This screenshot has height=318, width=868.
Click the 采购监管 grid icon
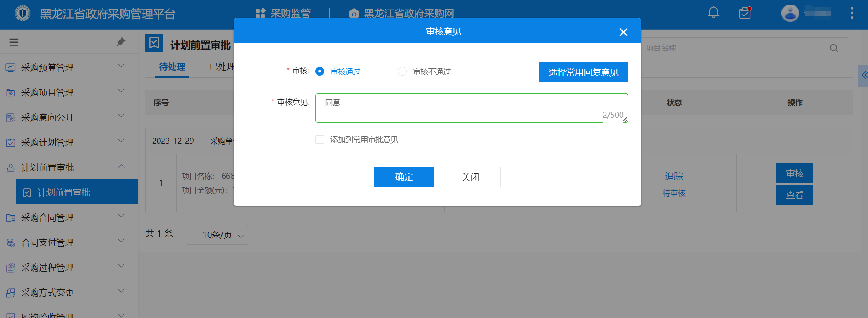point(260,14)
